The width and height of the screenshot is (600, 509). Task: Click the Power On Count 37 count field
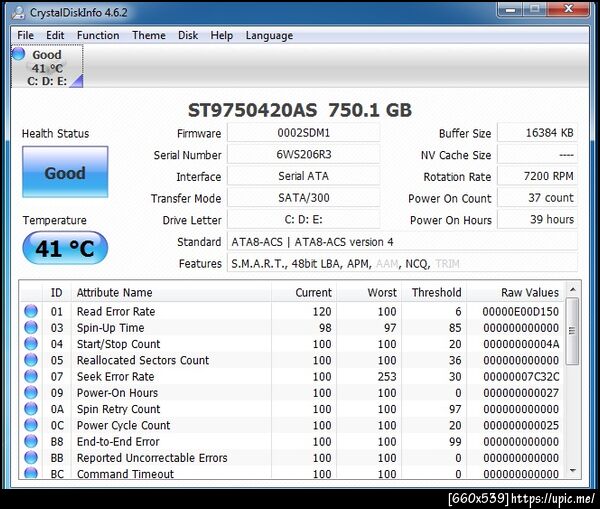click(x=537, y=198)
